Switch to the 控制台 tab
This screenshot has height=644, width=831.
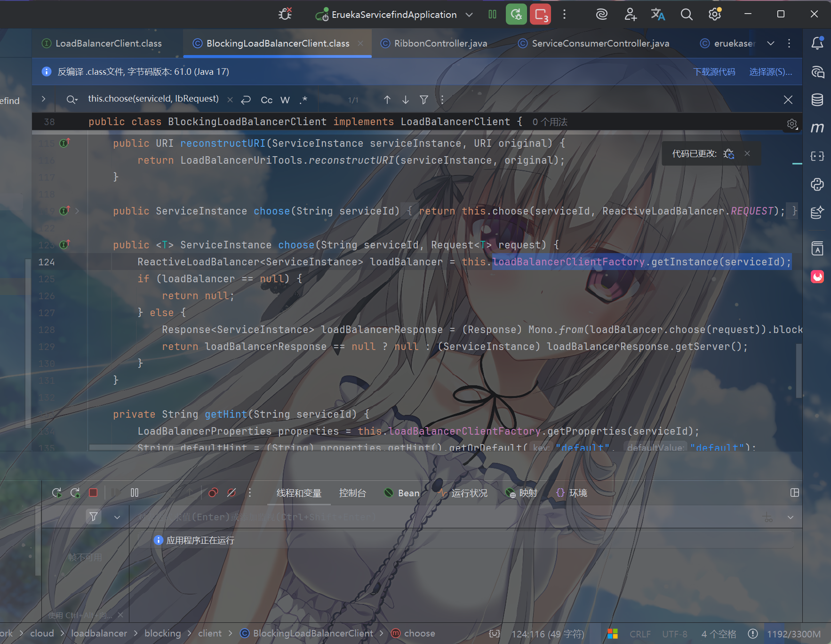(x=352, y=493)
